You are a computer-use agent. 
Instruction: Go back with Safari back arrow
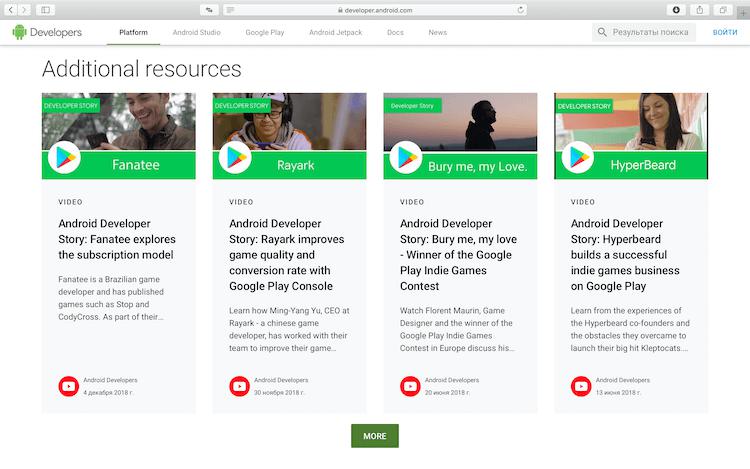click(11, 10)
